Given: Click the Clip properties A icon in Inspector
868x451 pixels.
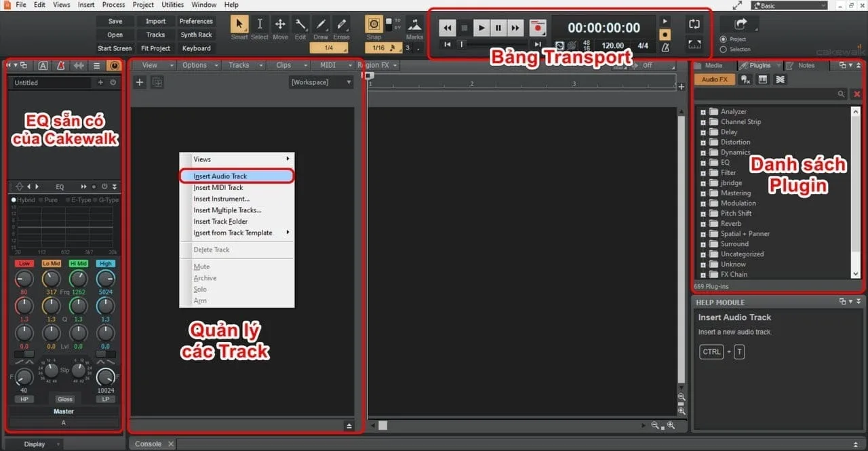Looking at the screenshot, I should point(43,65).
